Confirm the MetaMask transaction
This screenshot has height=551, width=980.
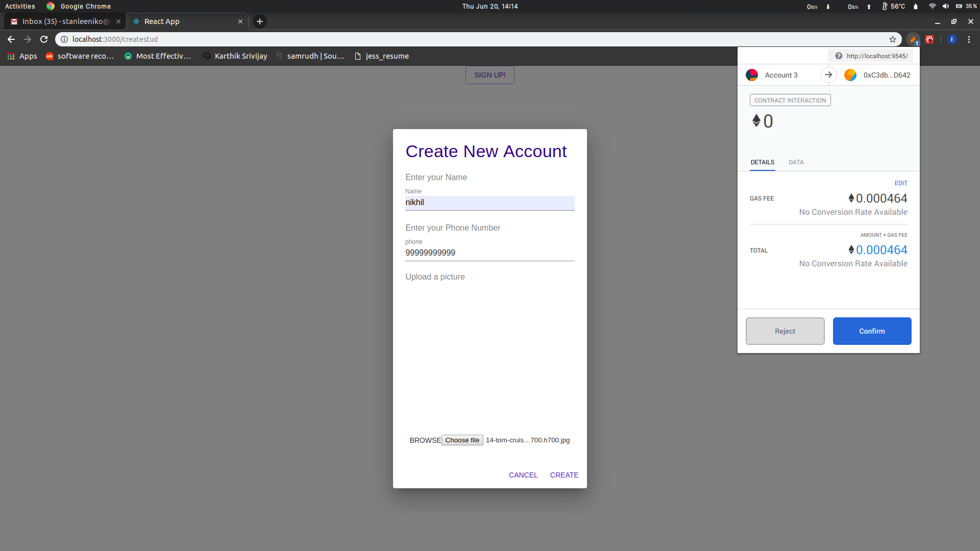[872, 331]
